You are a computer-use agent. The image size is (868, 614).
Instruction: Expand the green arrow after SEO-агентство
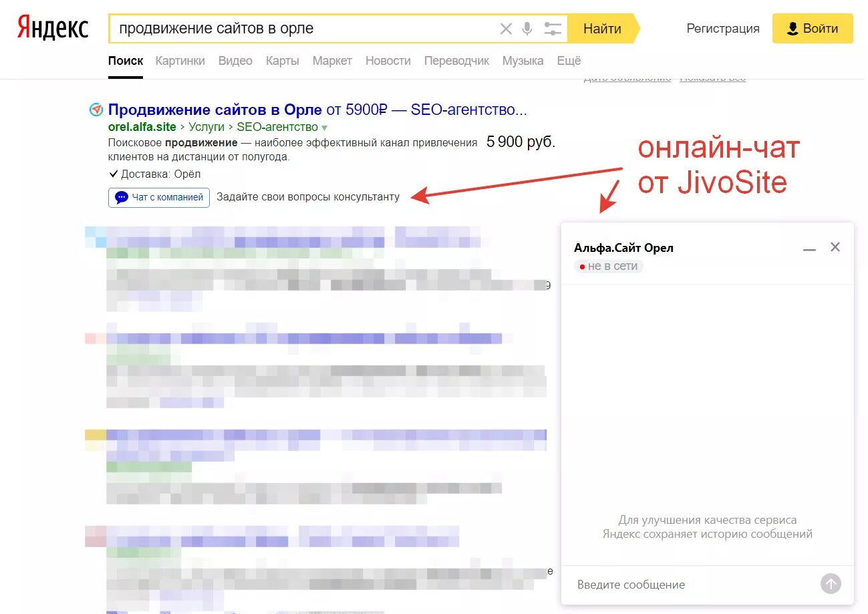click(x=325, y=128)
